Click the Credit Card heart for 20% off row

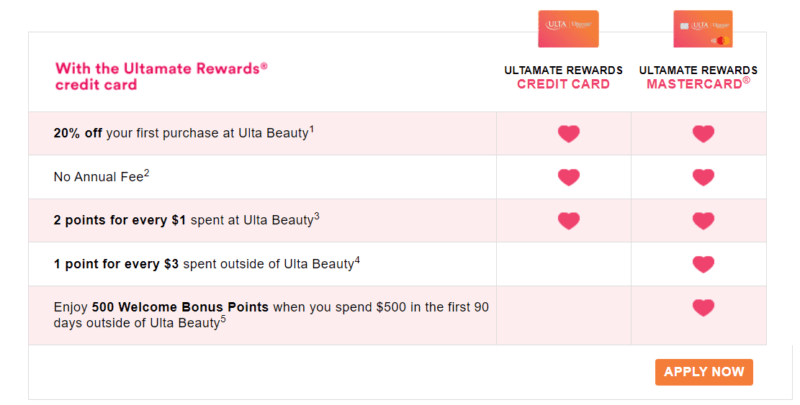pyautogui.click(x=568, y=134)
